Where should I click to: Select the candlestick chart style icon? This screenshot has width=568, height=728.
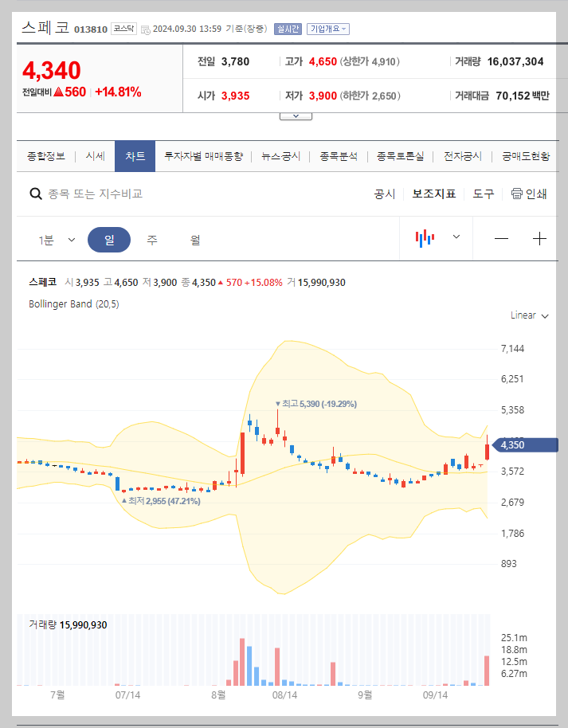(426, 238)
